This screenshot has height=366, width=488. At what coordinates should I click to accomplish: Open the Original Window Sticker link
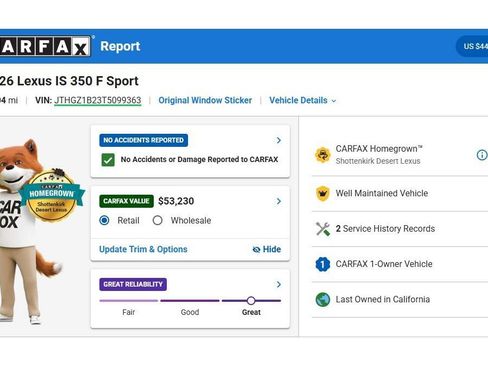[x=205, y=100]
